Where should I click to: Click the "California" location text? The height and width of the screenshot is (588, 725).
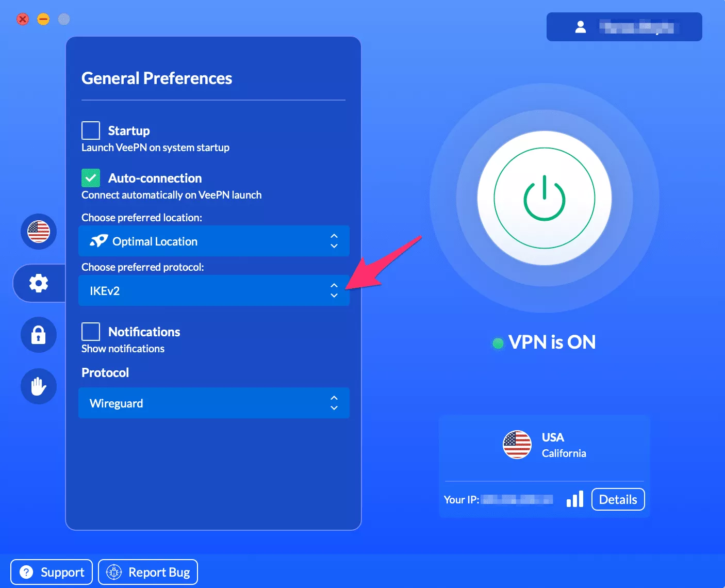pyautogui.click(x=564, y=453)
